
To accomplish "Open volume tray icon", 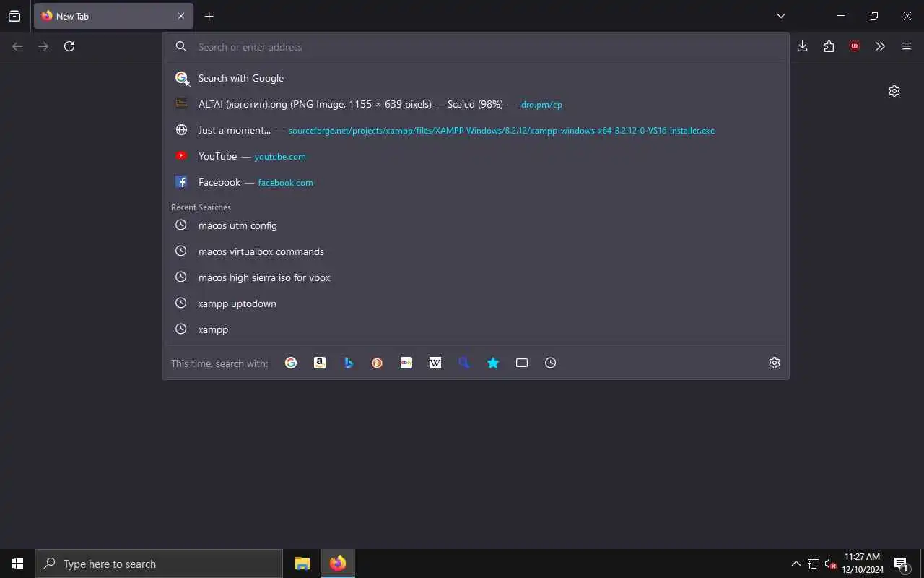I will click(830, 564).
